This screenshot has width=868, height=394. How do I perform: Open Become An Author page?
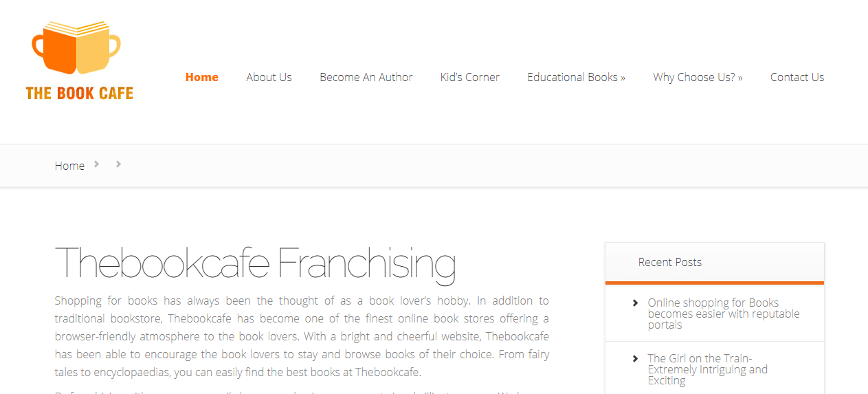[366, 77]
